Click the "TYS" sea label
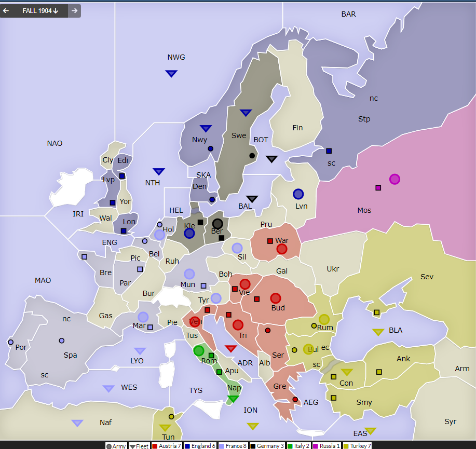 coord(196,390)
